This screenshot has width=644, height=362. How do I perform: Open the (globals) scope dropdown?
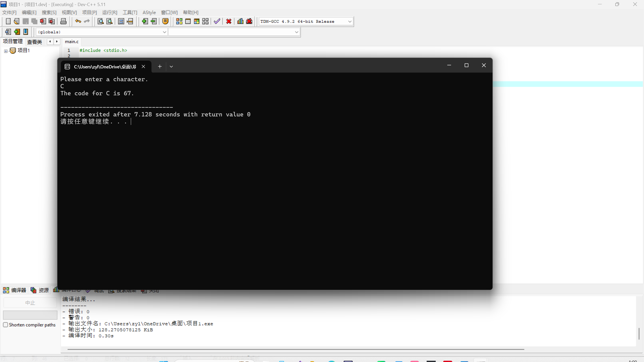pyautogui.click(x=164, y=32)
